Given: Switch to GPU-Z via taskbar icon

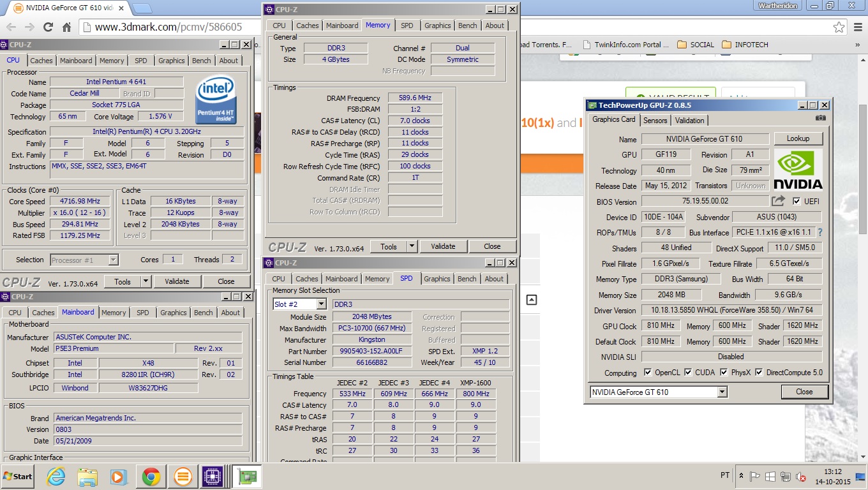Looking at the screenshot, I should [246, 477].
